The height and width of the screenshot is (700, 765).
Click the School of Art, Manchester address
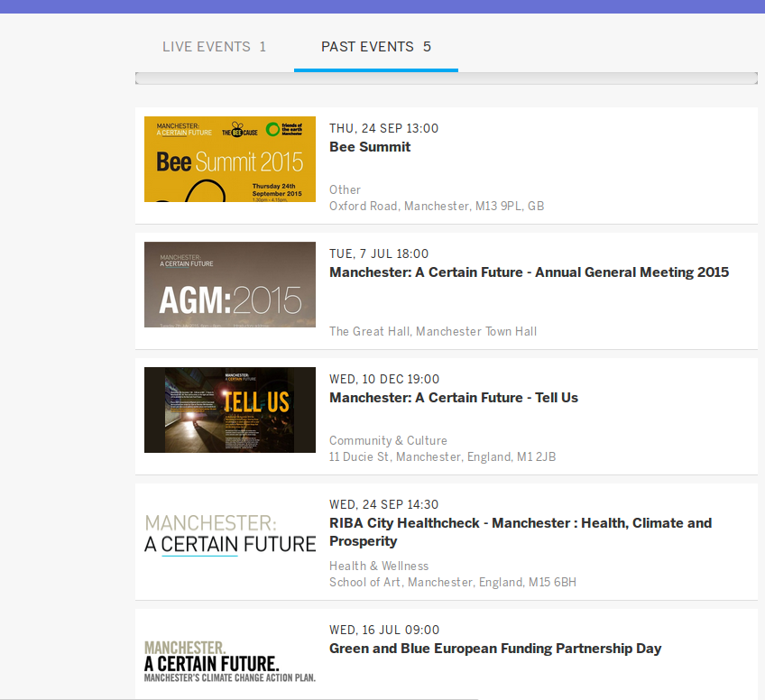[452, 582]
